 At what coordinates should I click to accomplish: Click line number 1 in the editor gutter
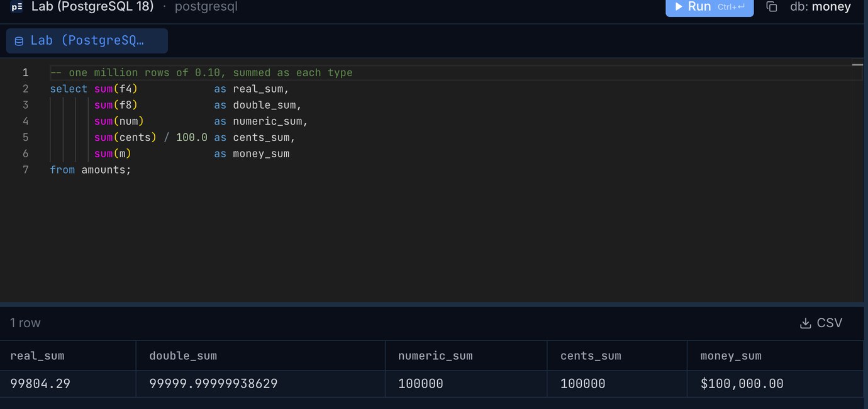pyautogui.click(x=25, y=72)
